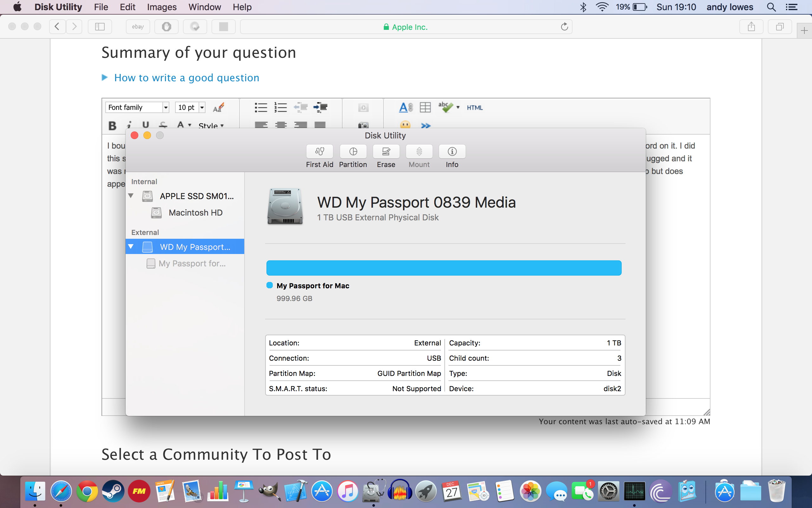Open the File menu
Viewport: 812px width, 508px height.
(x=101, y=7)
